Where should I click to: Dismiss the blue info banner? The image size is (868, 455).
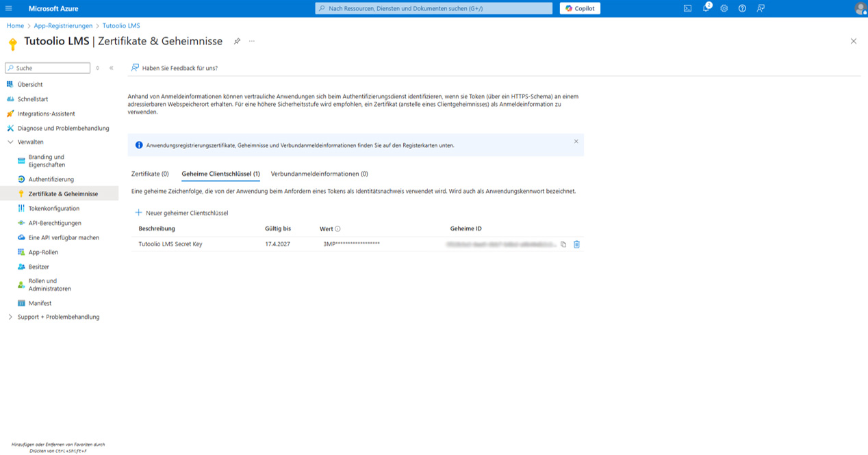click(576, 142)
